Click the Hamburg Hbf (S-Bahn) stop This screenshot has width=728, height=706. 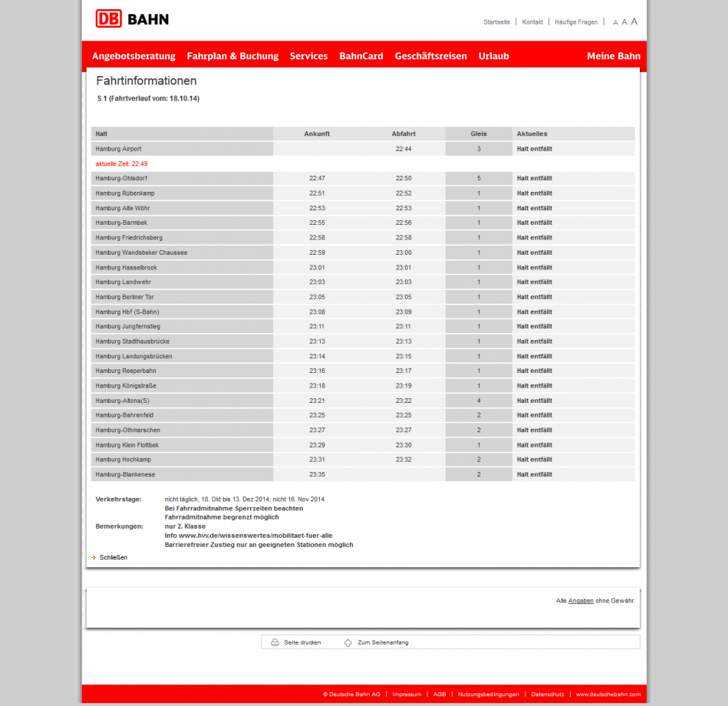(x=127, y=312)
